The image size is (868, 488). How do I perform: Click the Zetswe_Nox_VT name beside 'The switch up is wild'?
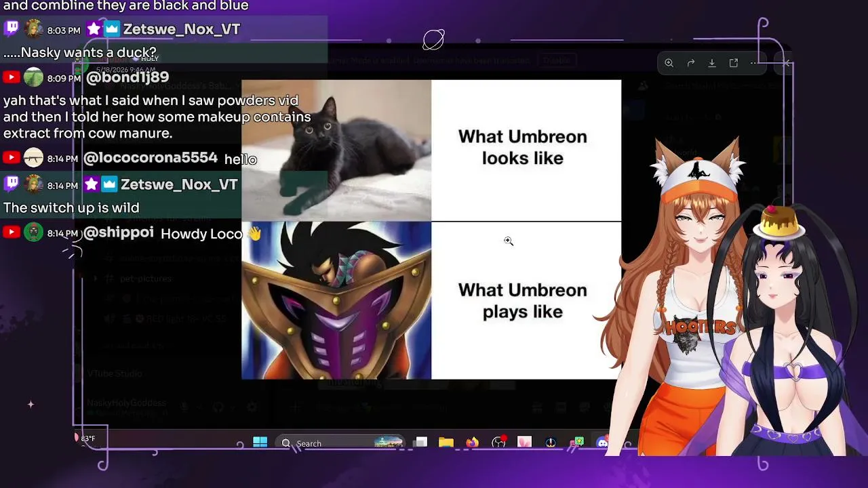tap(179, 184)
